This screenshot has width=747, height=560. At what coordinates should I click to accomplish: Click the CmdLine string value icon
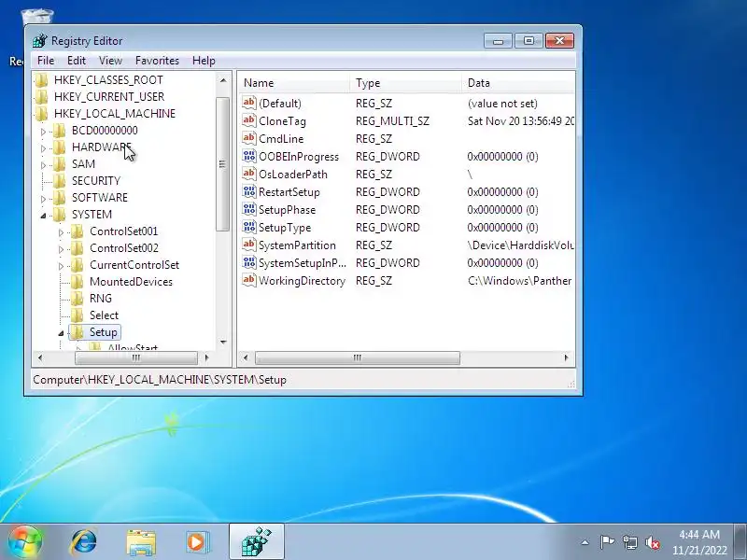pos(249,138)
